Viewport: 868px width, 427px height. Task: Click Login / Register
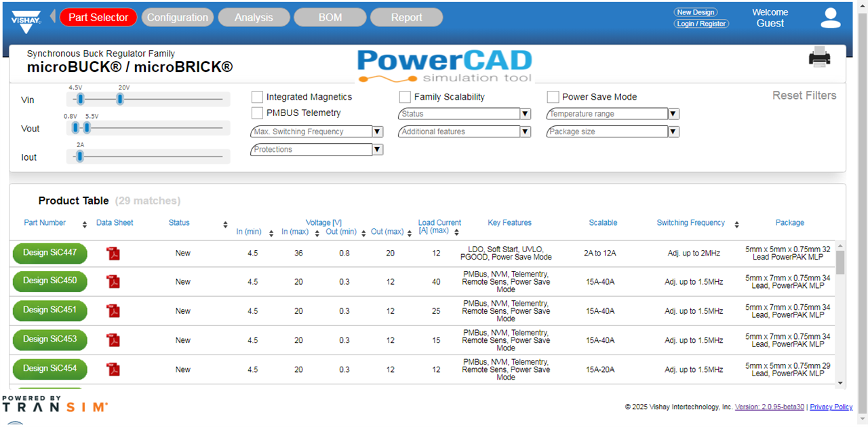(701, 24)
